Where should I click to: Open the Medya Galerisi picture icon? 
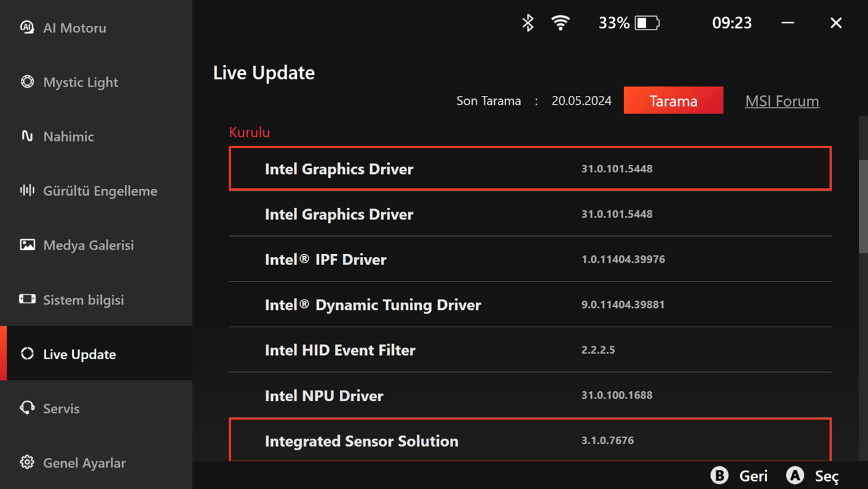click(27, 245)
